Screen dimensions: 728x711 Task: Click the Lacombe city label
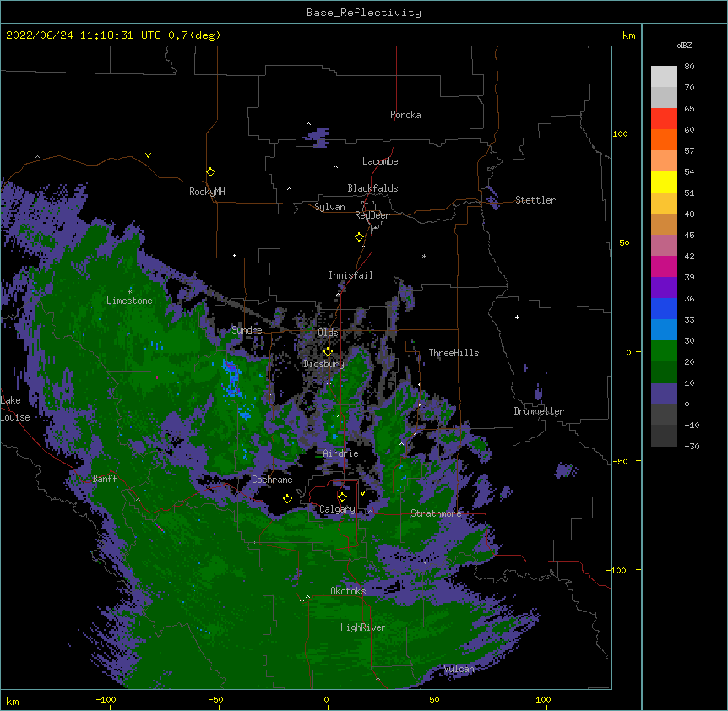[380, 161]
